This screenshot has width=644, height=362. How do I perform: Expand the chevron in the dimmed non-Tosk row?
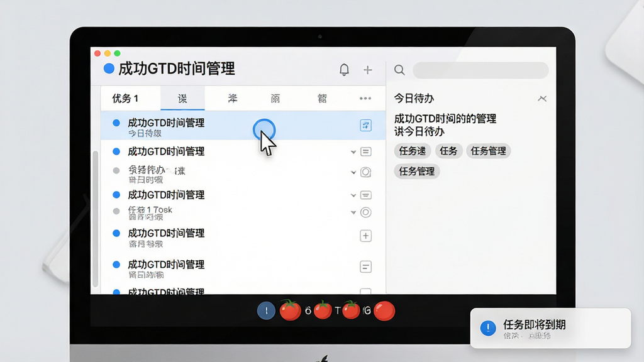point(353,172)
